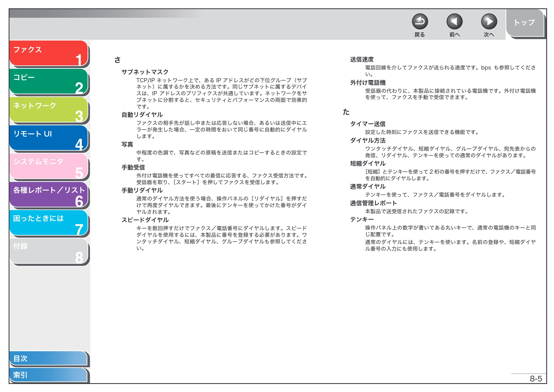Select the 通常ダイヤル glossary heading

click(368, 186)
